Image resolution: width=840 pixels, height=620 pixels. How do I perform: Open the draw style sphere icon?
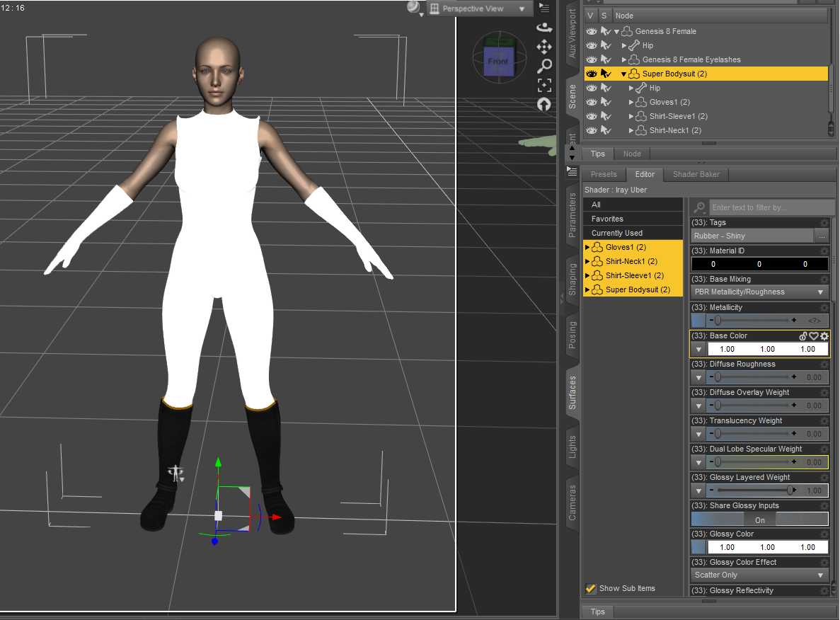pyautogui.click(x=413, y=7)
